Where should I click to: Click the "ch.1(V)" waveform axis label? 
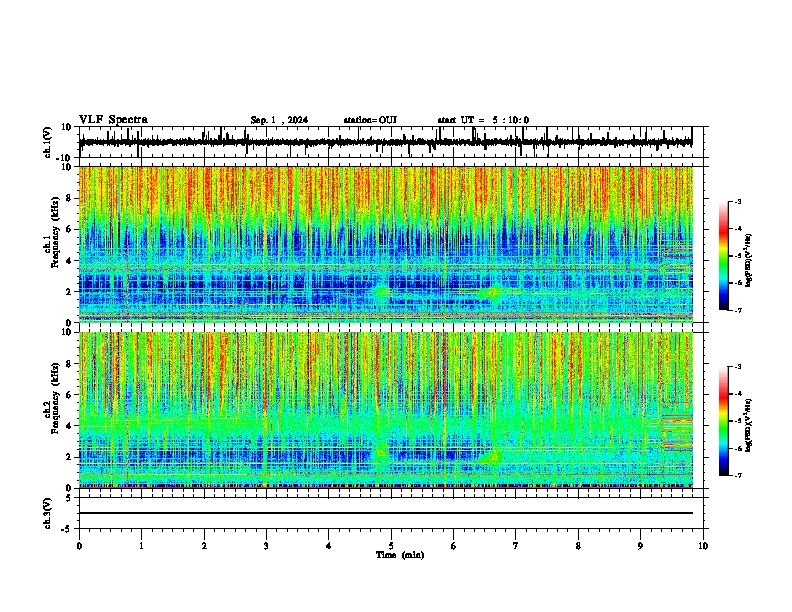(x=48, y=142)
